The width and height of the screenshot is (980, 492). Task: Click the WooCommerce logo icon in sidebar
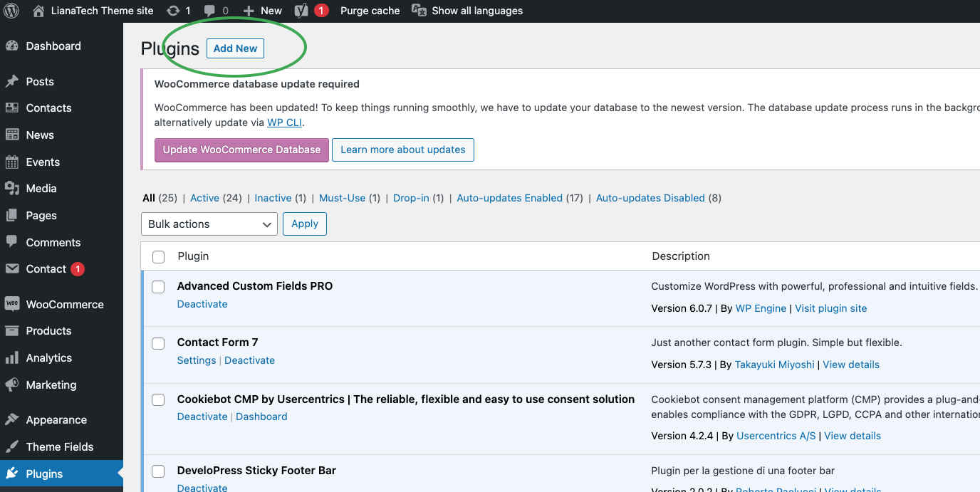point(12,304)
